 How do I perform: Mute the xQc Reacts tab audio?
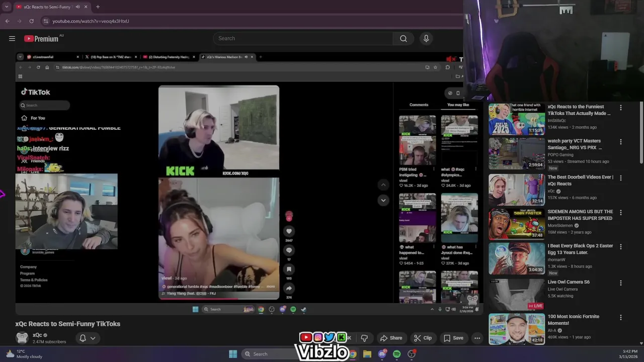78,7
